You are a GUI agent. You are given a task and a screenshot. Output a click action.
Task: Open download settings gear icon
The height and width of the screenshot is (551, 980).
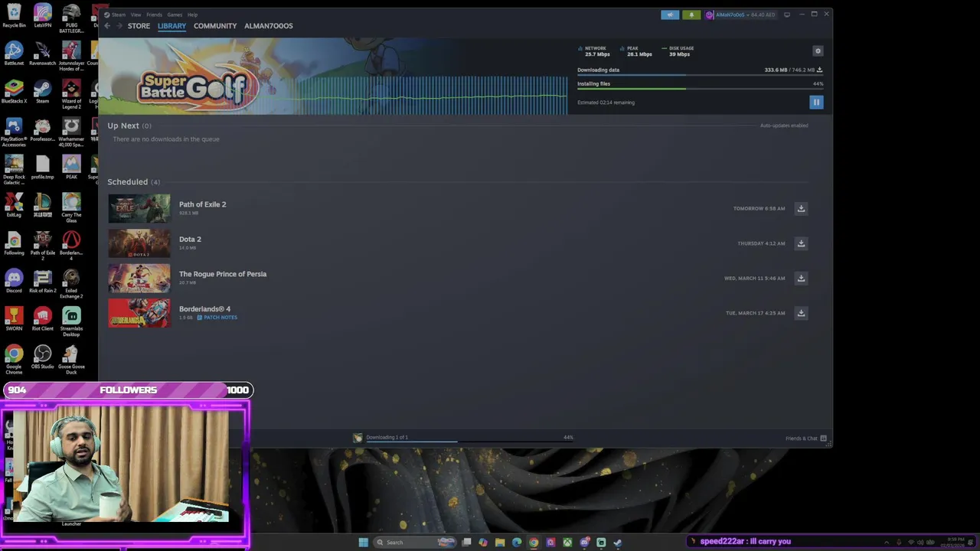coord(818,51)
